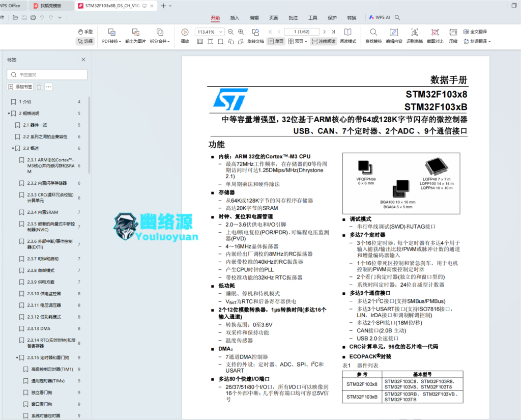Rotate the page clockwise

(241, 42)
